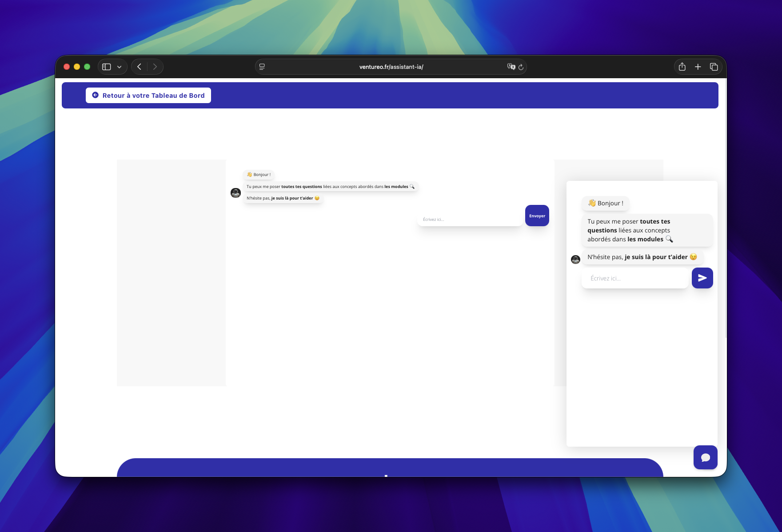Click widget je suis là pour t'aider message

coord(642,257)
